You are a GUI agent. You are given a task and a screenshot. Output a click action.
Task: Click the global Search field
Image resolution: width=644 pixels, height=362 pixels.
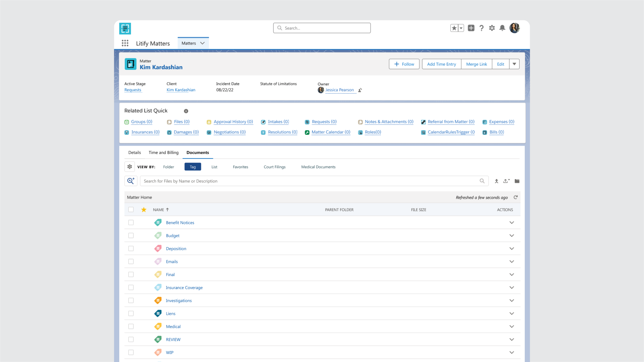click(322, 28)
